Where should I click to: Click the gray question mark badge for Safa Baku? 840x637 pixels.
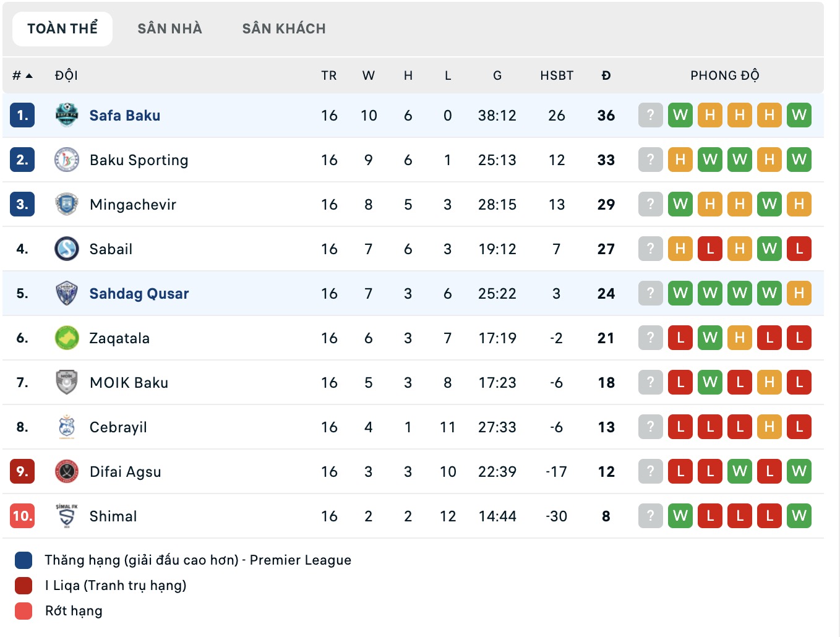coord(650,115)
